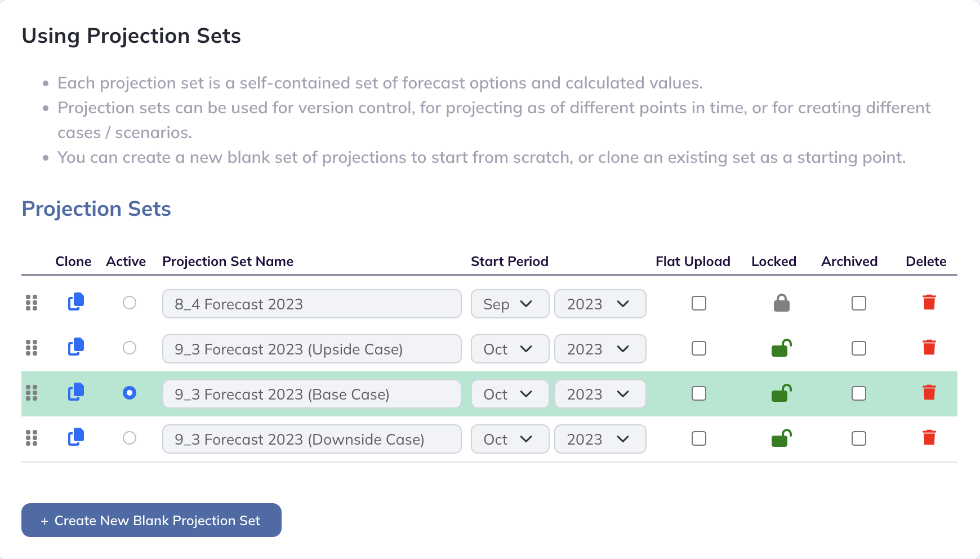Enable Flat Upload for Upside Case

coord(698,348)
